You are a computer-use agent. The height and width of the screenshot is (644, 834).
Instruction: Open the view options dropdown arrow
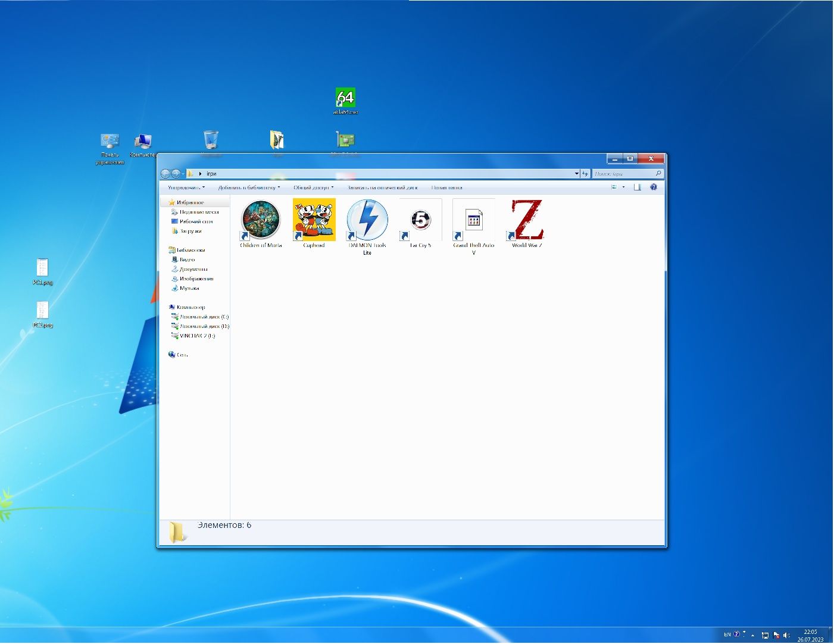pos(624,187)
